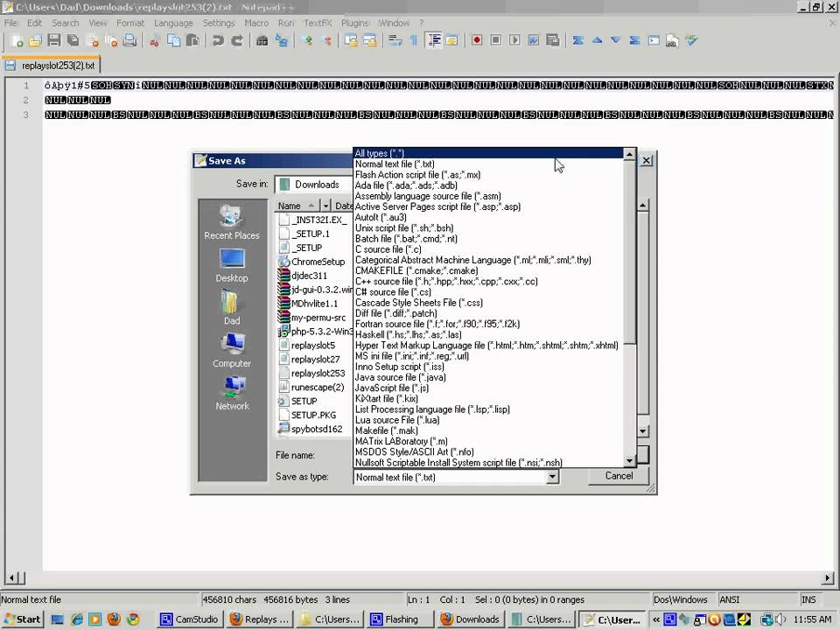This screenshot has height=630, width=840.
Task: Open the Language menu
Action: (173, 23)
